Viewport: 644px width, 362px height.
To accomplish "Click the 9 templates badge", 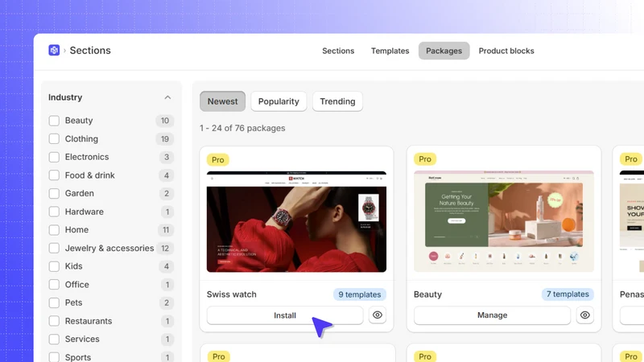I will pyautogui.click(x=360, y=294).
